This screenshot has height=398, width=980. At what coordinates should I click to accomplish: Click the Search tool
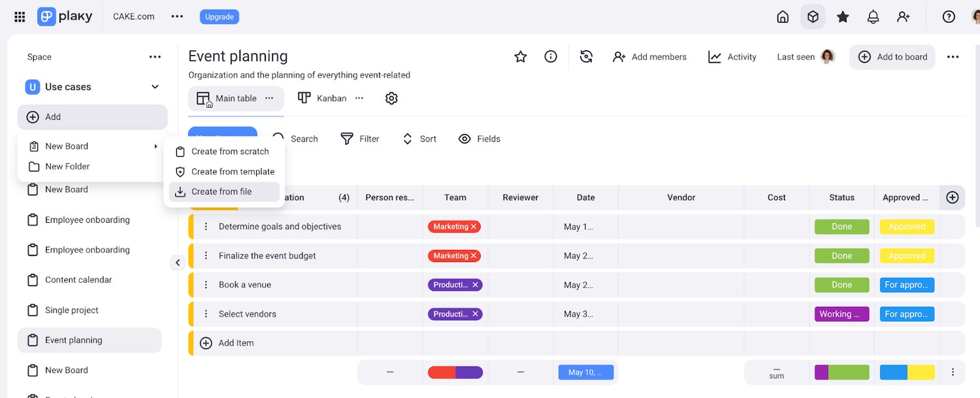click(295, 139)
